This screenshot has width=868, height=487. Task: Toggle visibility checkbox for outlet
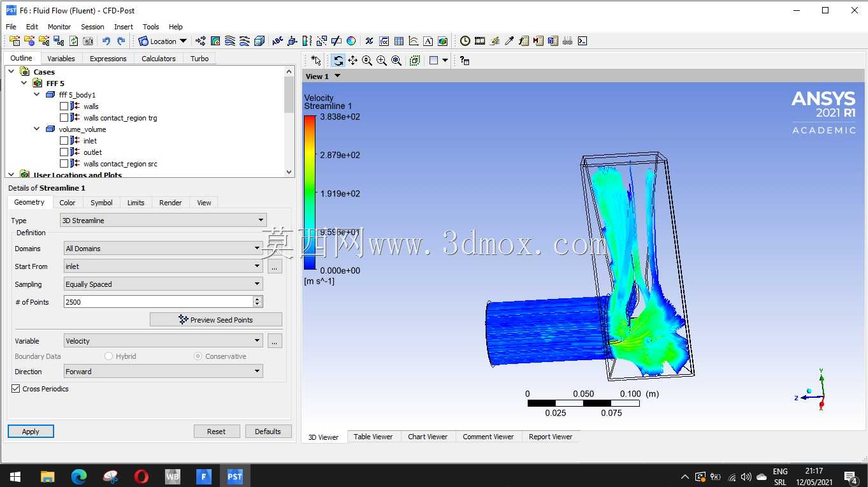(x=64, y=152)
